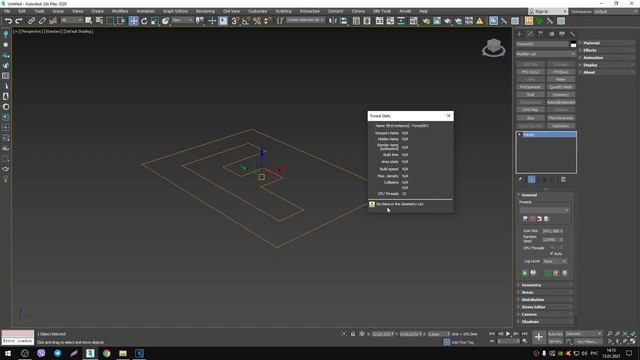
Task: Expand the Effects rollout
Action: 607,50
